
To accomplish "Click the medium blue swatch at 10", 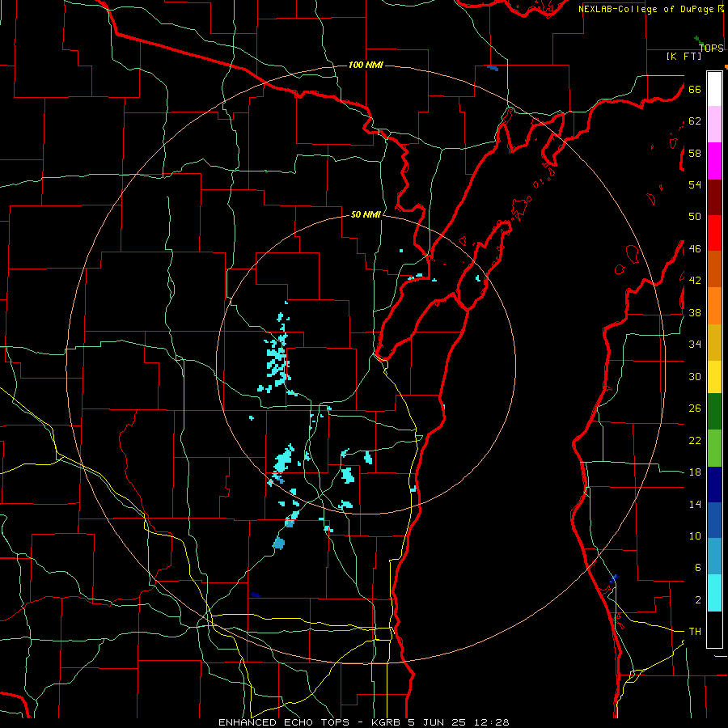I will click(714, 520).
